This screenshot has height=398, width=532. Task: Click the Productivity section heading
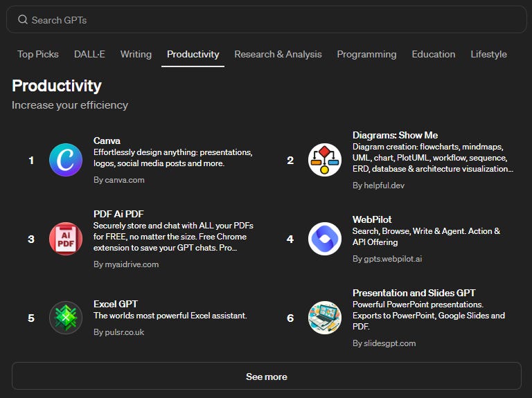57,86
